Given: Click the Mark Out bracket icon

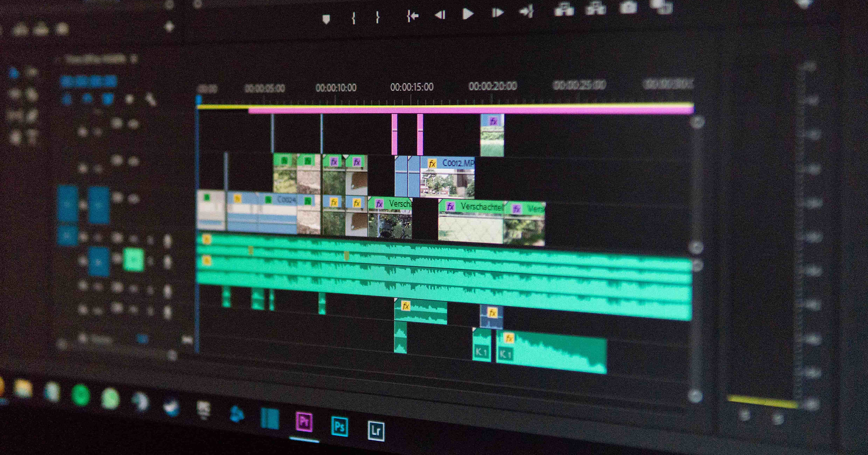Looking at the screenshot, I should (x=378, y=17).
